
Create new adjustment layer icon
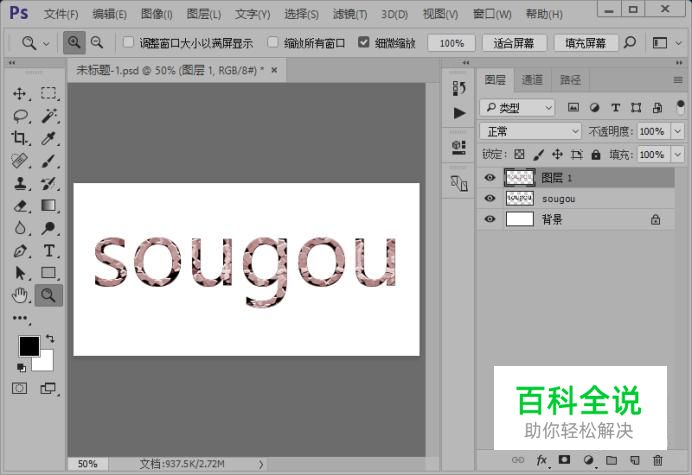click(588, 460)
